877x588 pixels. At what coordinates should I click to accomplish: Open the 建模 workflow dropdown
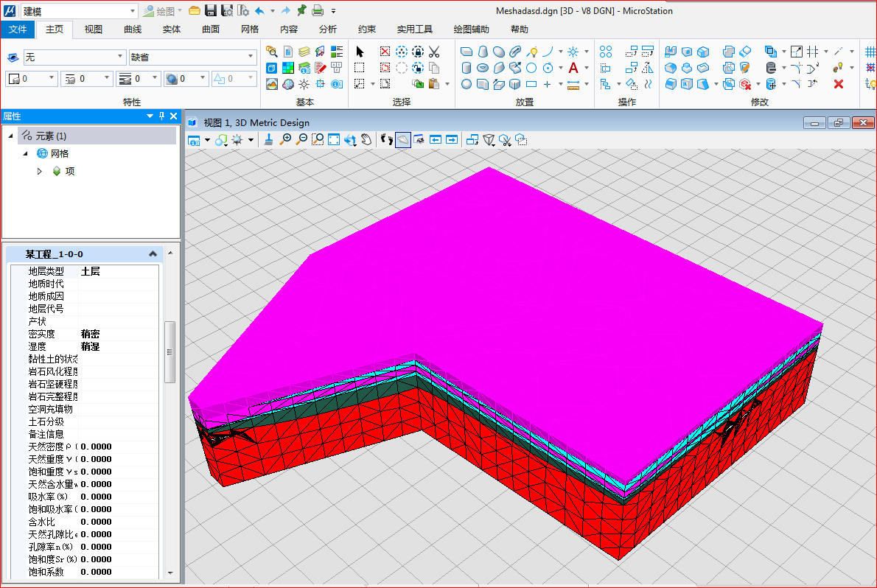[x=133, y=11]
